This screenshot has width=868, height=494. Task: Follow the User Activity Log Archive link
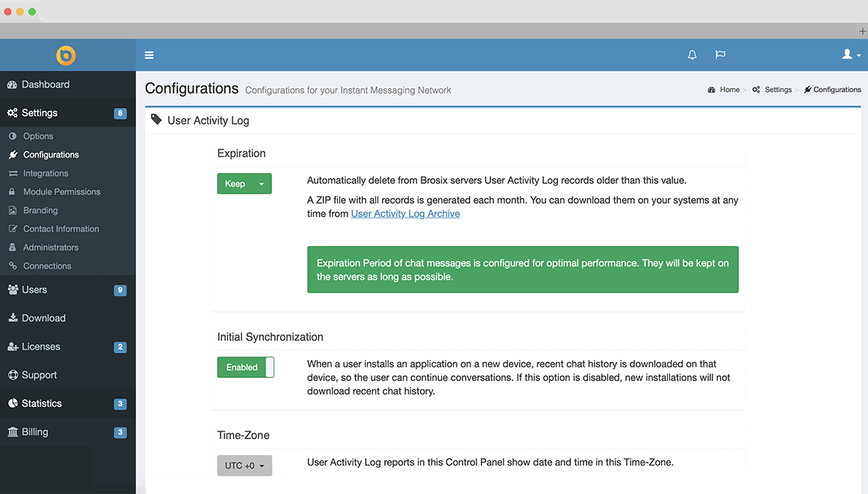405,213
